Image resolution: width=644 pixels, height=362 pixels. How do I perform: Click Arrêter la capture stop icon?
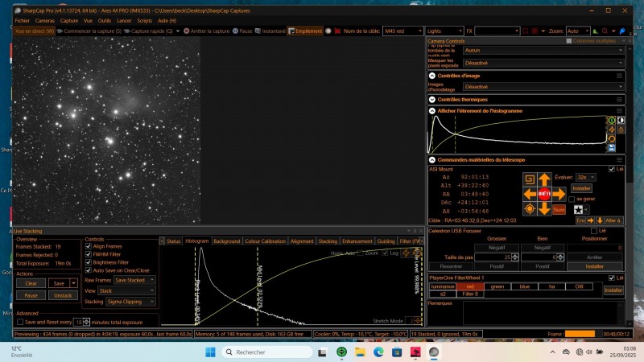tap(187, 31)
